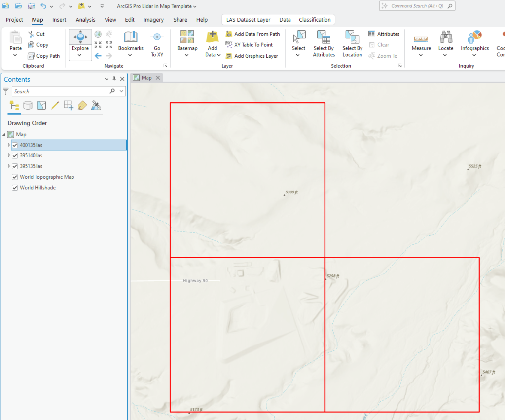The image size is (505, 420).
Task: Toggle visibility of World Topographic Map
Action: [15, 177]
